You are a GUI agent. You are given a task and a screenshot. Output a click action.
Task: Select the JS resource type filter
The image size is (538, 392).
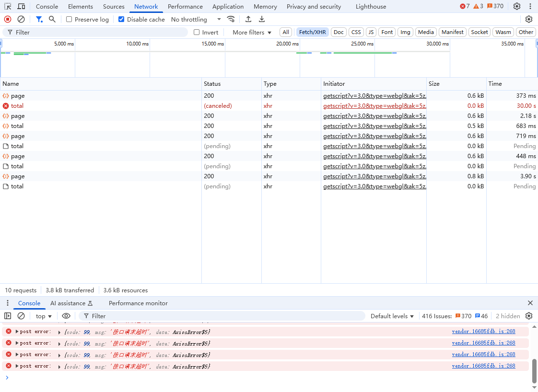(x=371, y=32)
